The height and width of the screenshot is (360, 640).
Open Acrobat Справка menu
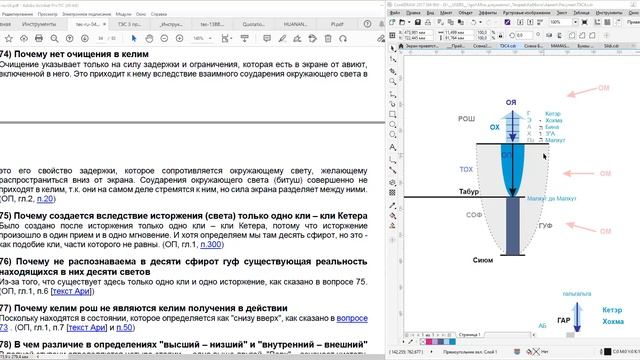click(x=159, y=14)
